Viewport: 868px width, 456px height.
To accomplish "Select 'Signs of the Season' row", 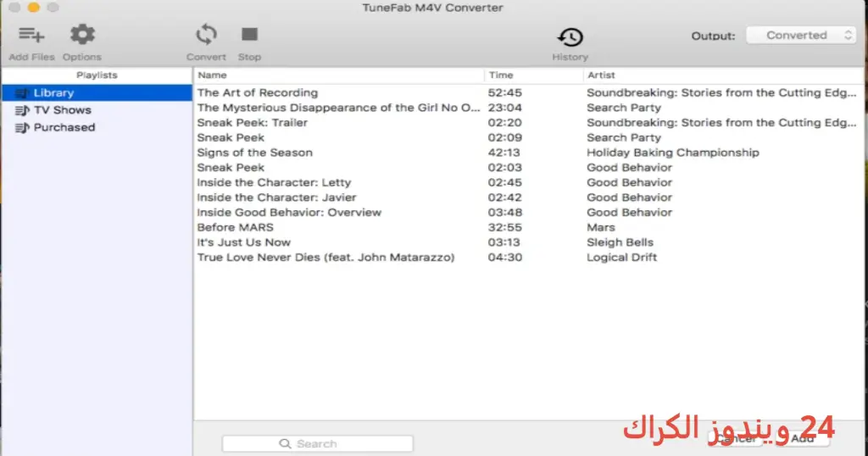I will [529, 153].
